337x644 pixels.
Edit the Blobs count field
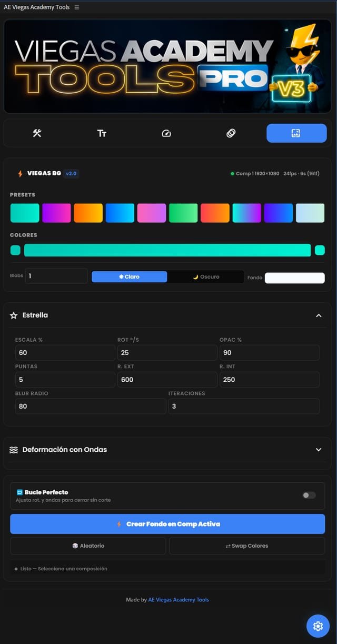click(56, 276)
